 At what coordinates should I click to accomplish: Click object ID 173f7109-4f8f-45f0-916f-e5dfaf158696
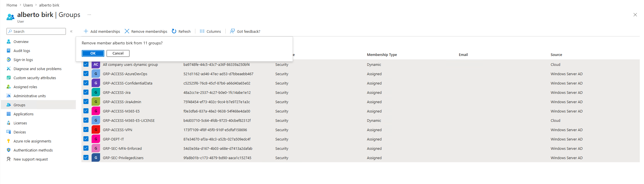coord(215,130)
